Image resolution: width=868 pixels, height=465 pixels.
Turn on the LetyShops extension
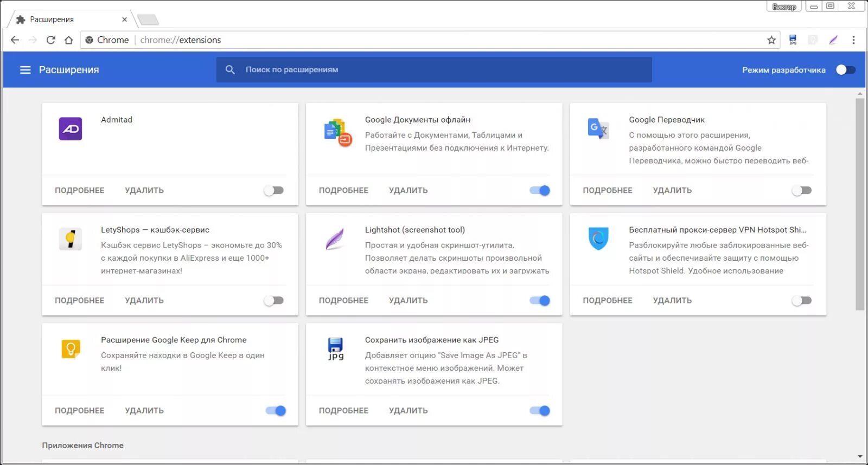coord(274,300)
